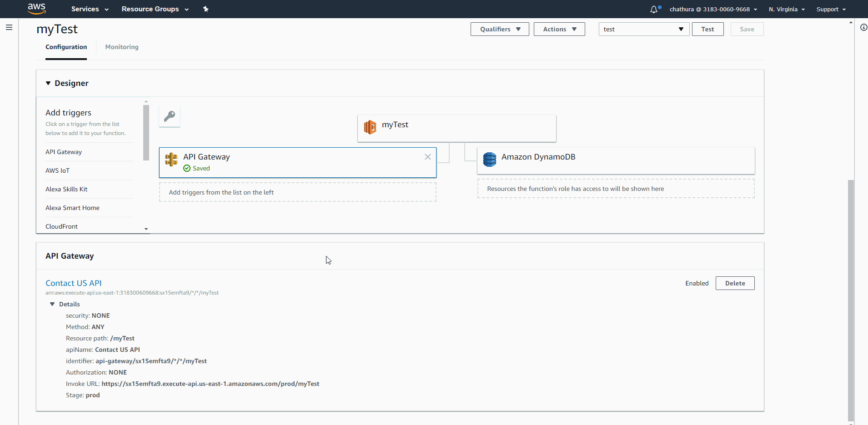This screenshot has width=868, height=425.
Task: Click the pin shortcuts icon
Action: 206,9
